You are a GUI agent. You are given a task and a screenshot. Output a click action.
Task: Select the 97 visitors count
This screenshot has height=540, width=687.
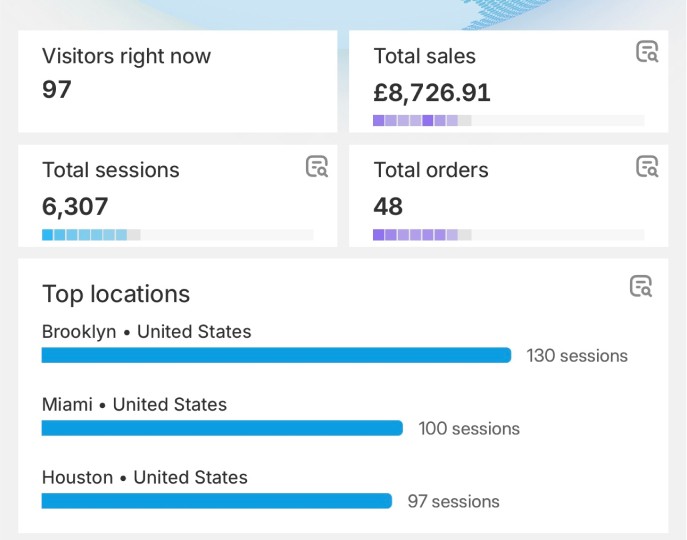pos(57,90)
